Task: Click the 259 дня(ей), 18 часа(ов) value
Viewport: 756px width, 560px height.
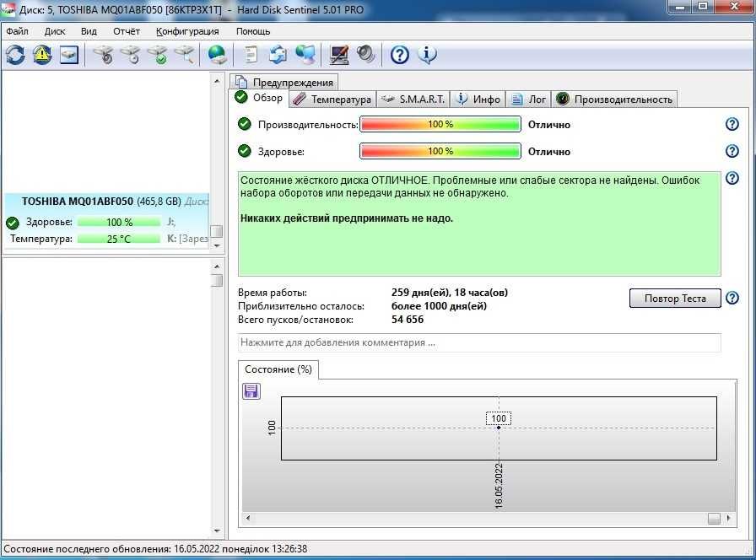Action: (450, 293)
